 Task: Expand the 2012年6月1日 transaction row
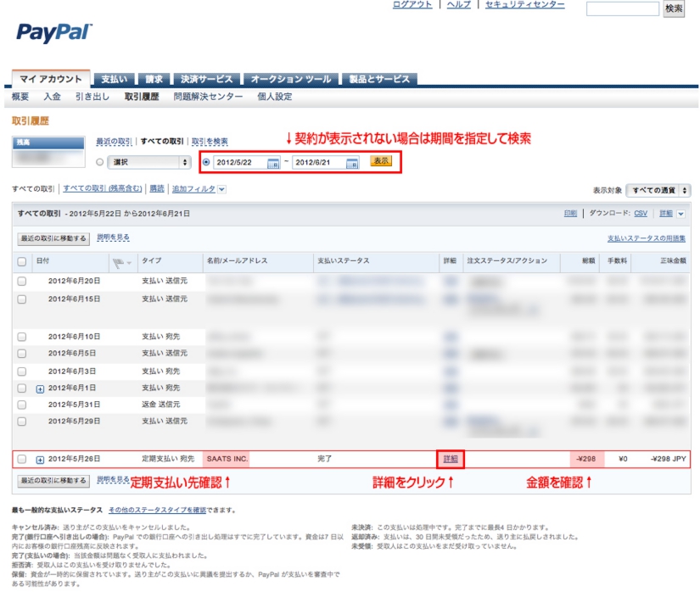[40, 388]
